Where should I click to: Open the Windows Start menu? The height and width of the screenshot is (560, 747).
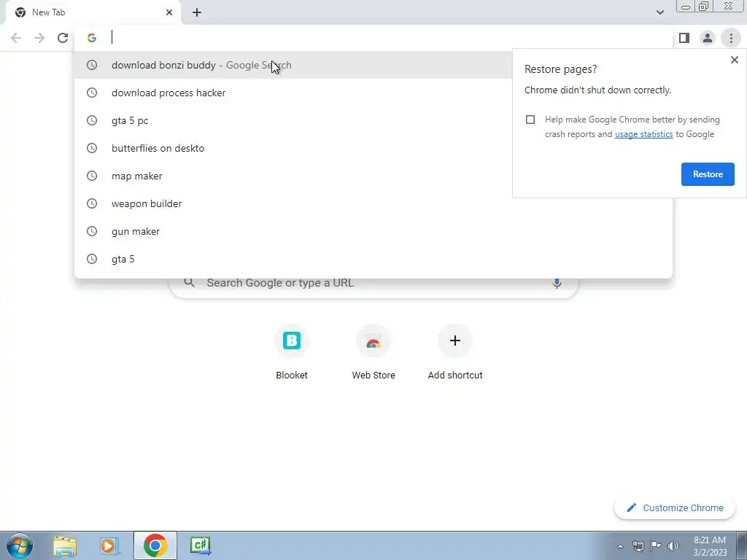pos(20,545)
